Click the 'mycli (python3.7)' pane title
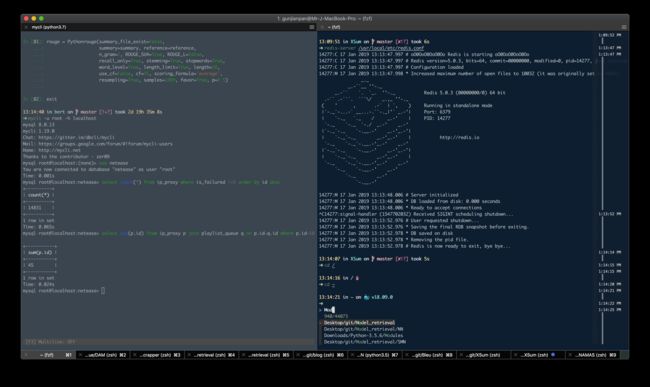 pos(49,27)
